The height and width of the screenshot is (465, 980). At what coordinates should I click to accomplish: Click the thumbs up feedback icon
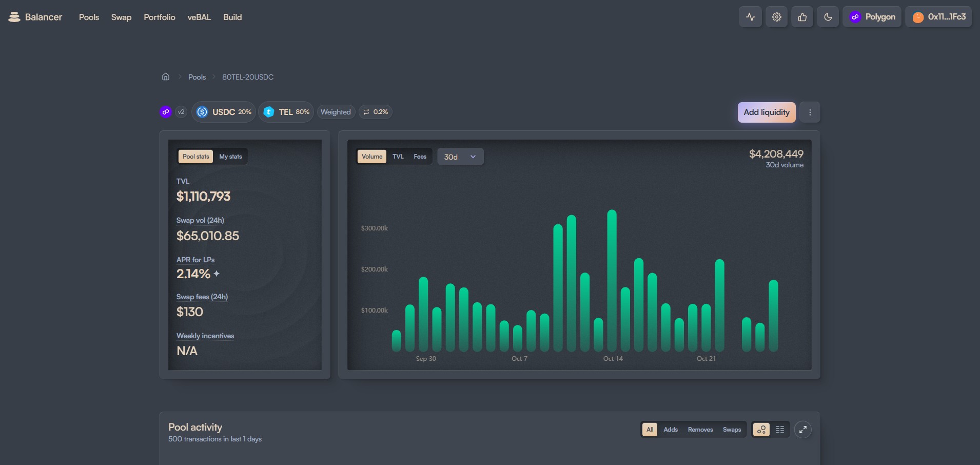(x=802, y=17)
